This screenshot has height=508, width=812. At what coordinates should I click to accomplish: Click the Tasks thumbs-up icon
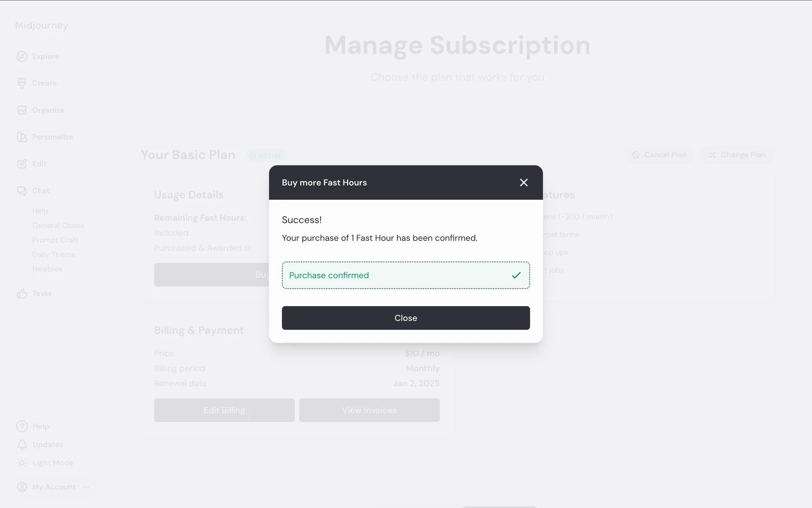point(22,293)
